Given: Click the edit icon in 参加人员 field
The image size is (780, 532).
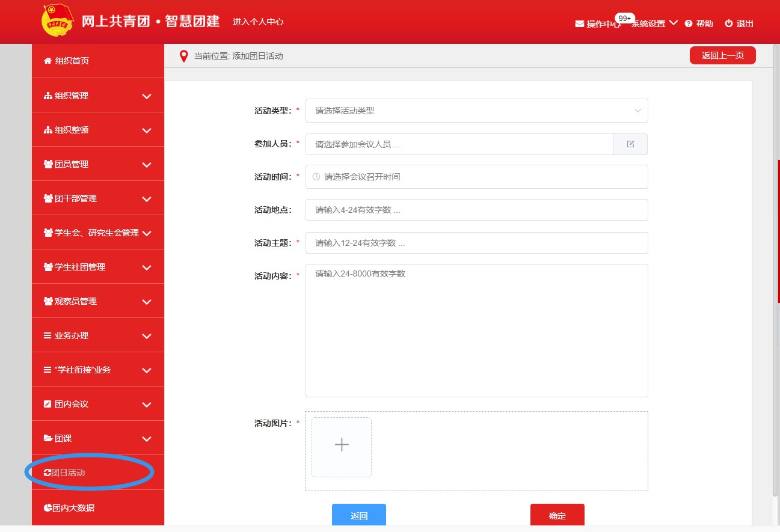Looking at the screenshot, I should tap(630, 144).
